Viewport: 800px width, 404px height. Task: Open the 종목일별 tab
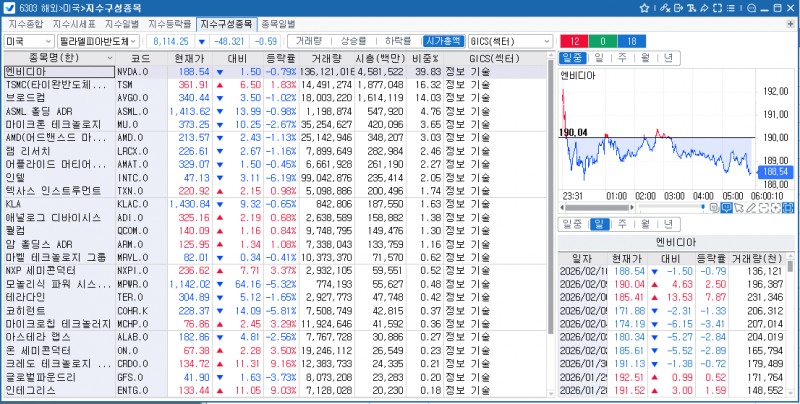[x=278, y=24]
